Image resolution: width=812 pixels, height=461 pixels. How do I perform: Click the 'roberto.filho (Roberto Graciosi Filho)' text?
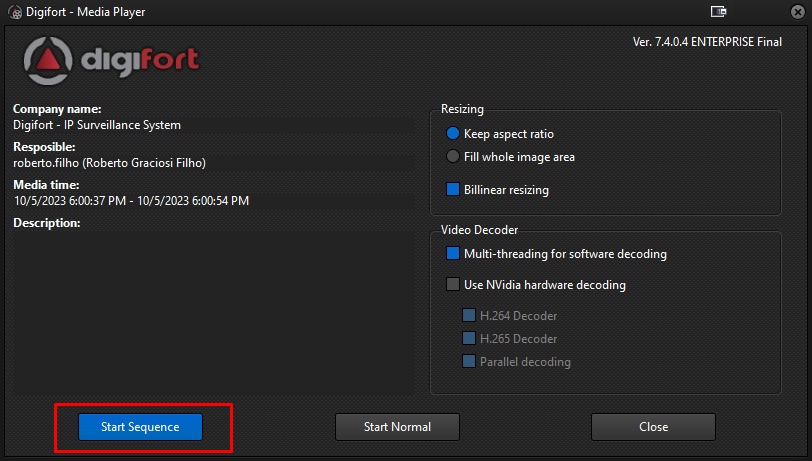pyautogui.click(x=109, y=163)
